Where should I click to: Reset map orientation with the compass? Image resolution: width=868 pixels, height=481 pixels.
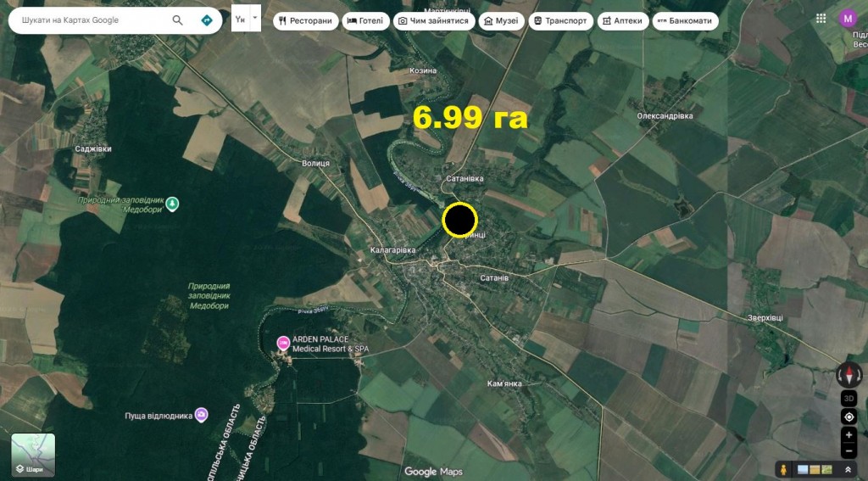pyautogui.click(x=849, y=375)
